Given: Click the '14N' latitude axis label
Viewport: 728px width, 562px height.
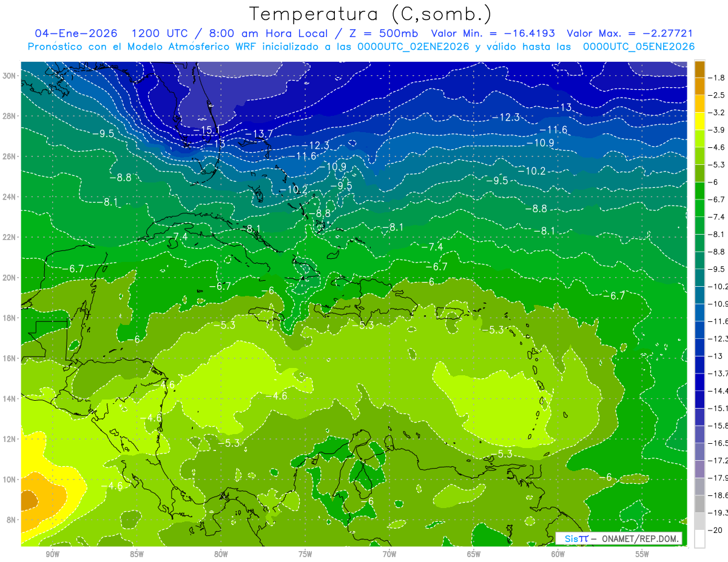Looking at the screenshot, I should point(10,398).
